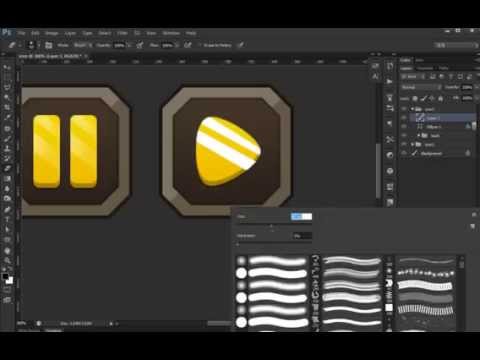This screenshot has height=360, width=480.
Task: Toggle airbrush-style build-up in the options bar
Action: click(x=188, y=45)
